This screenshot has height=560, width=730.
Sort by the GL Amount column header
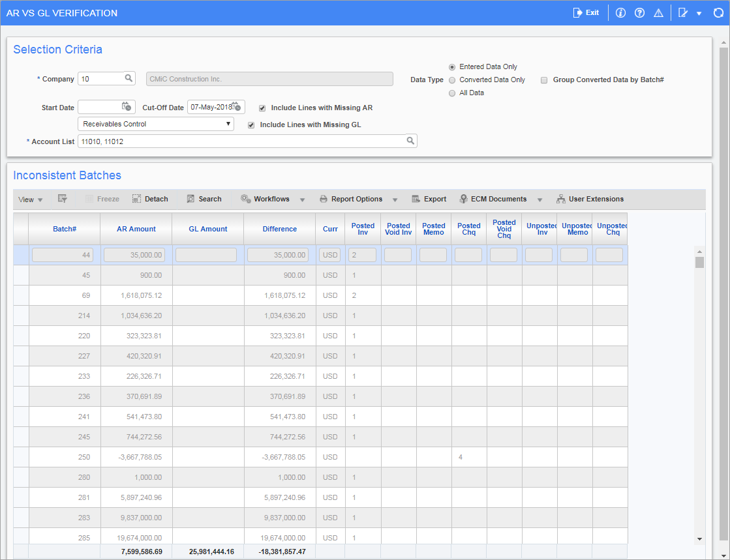click(207, 229)
